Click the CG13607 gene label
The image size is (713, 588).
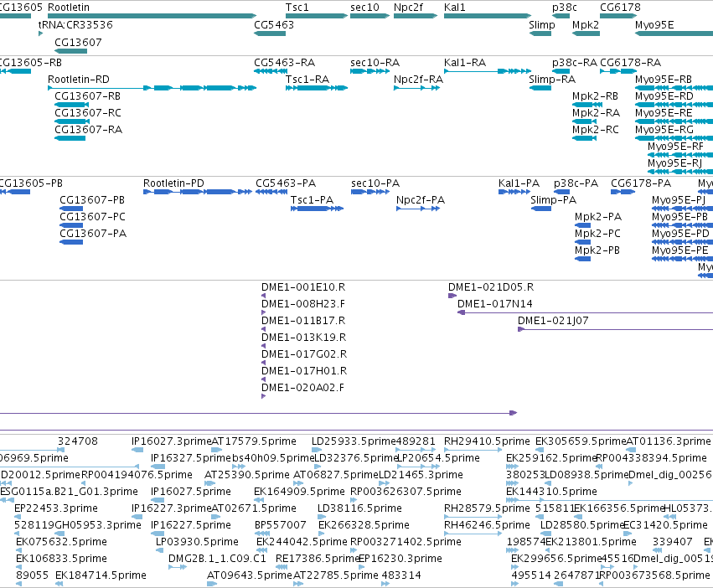tap(78, 42)
